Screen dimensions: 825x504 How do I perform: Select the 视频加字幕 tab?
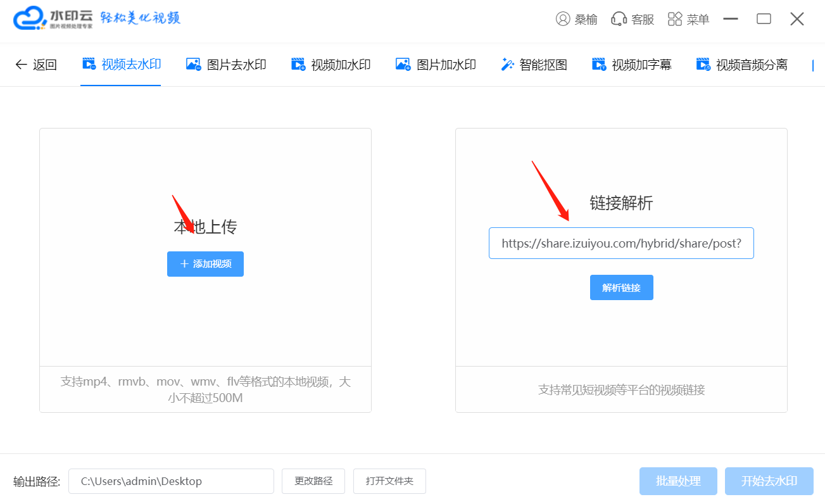pyautogui.click(x=631, y=64)
